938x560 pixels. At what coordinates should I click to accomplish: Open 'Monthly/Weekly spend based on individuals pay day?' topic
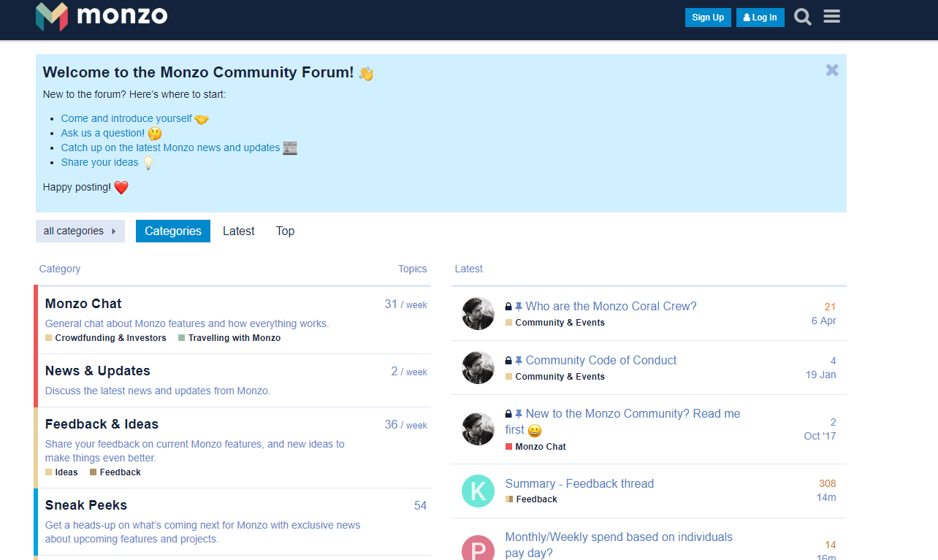[x=619, y=545]
